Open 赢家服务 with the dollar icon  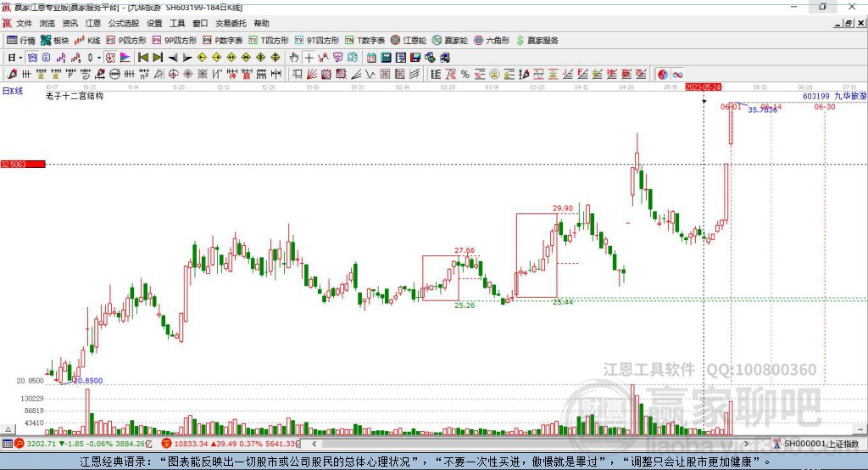[x=537, y=41]
